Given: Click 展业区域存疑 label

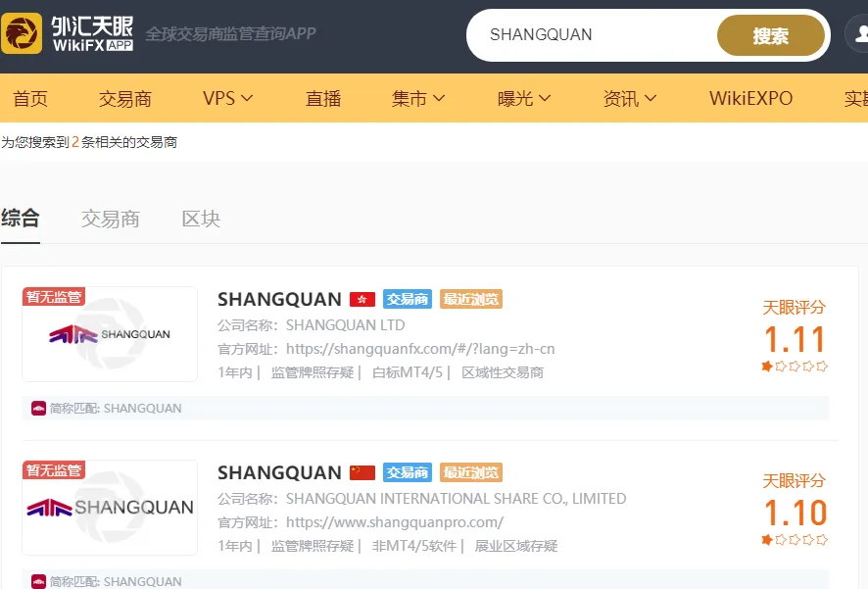Looking at the screenshot, I should (516, 546).
